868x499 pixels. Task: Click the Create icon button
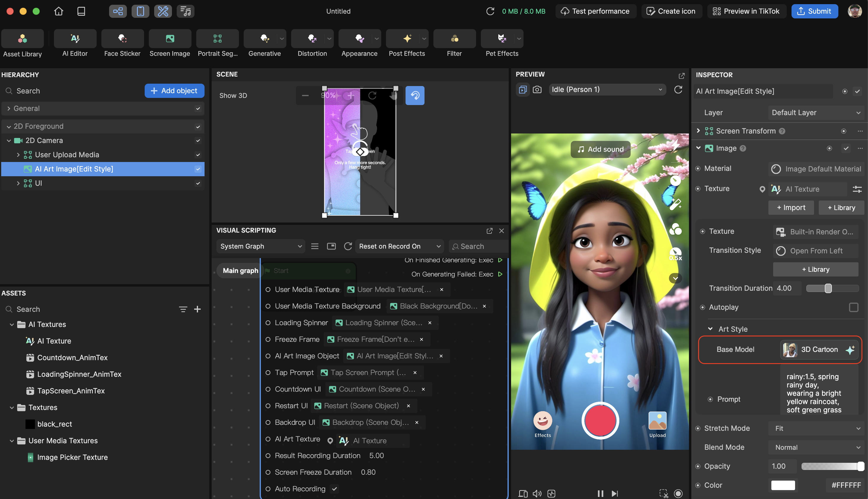pos(671,11)
